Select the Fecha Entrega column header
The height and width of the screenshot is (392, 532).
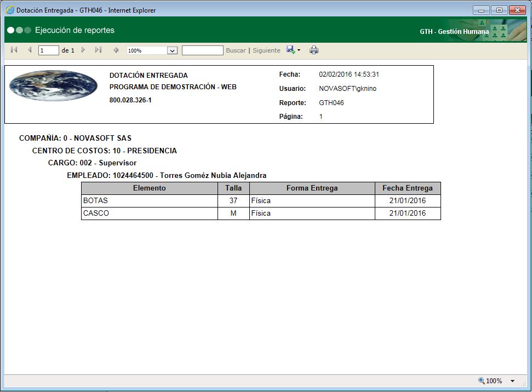[x=408, y=188]
